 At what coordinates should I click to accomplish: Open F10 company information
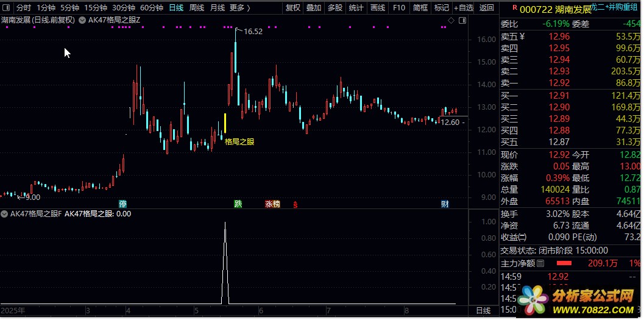398,7
